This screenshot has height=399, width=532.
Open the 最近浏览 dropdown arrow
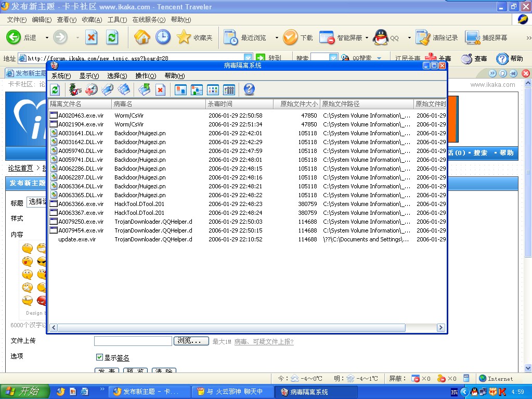pos(277,37)
